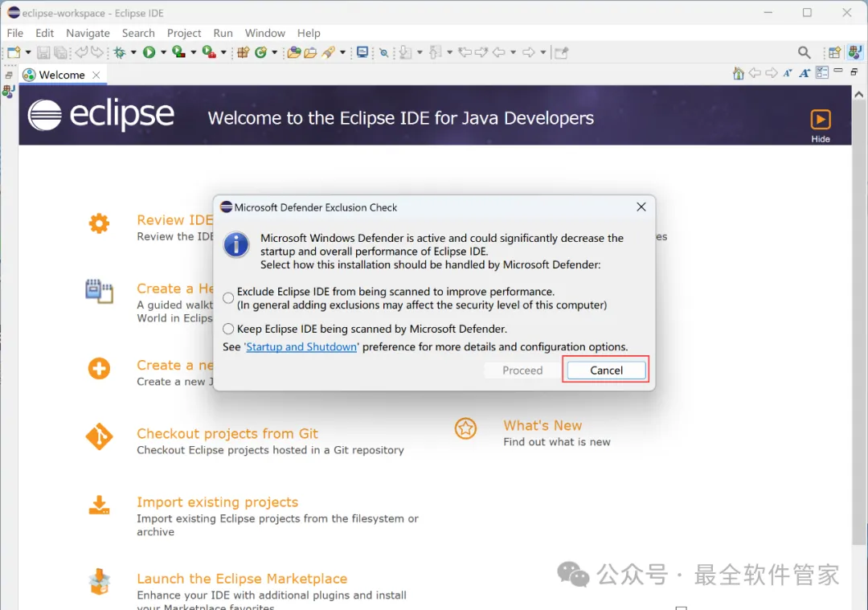Click the green Run icon

[149, 52]
